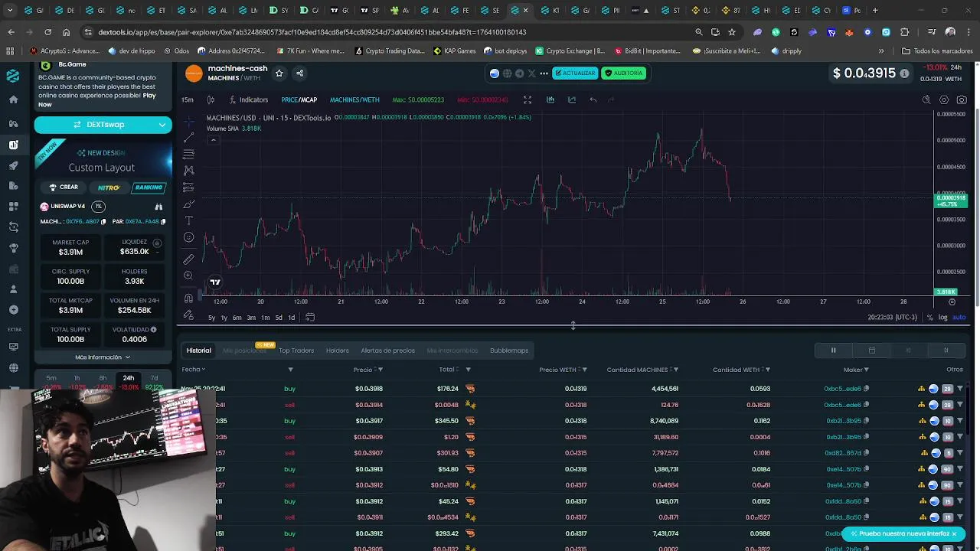The height and width of the screenshot is (551, 980).
Task: Toggle PRICE/MCAP chart mode
Action: [x=299, y=99]
